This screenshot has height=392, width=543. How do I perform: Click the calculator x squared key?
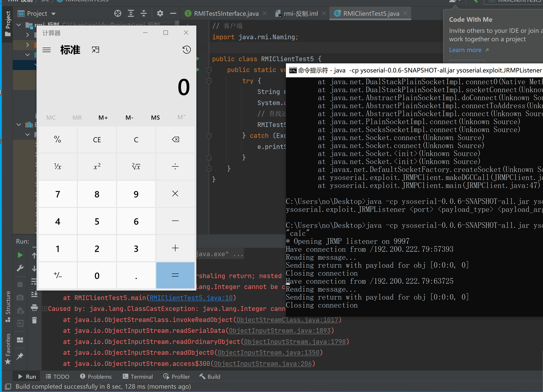[97, 167]
